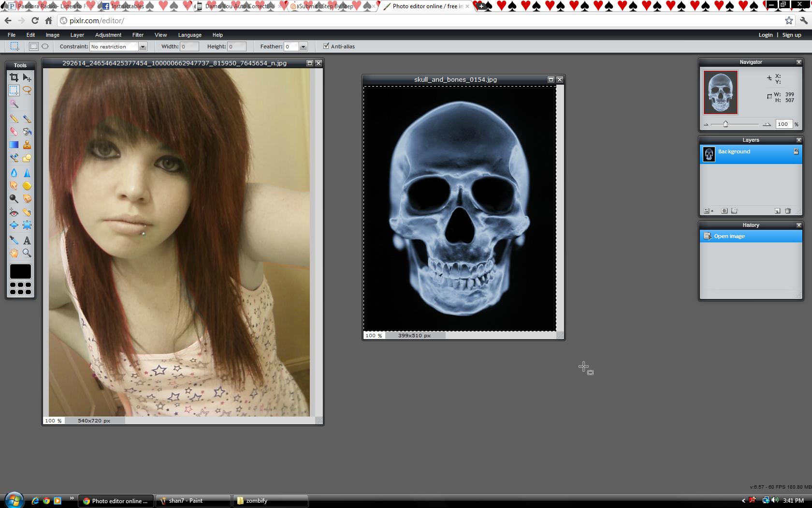This screenshot has width=812, height=508.
Task: Select the Gradient tool
Action: tap(14, 145)
